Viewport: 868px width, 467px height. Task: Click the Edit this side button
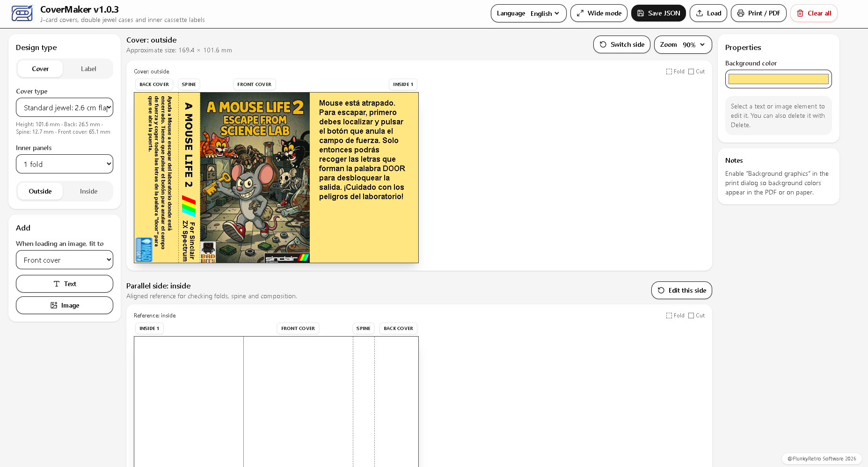(681, 290)
